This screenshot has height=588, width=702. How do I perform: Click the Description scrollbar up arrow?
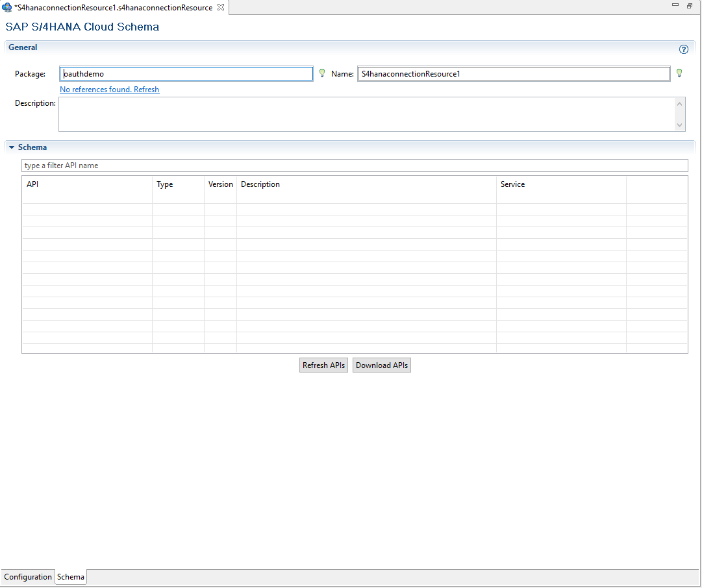pos(680,104)
